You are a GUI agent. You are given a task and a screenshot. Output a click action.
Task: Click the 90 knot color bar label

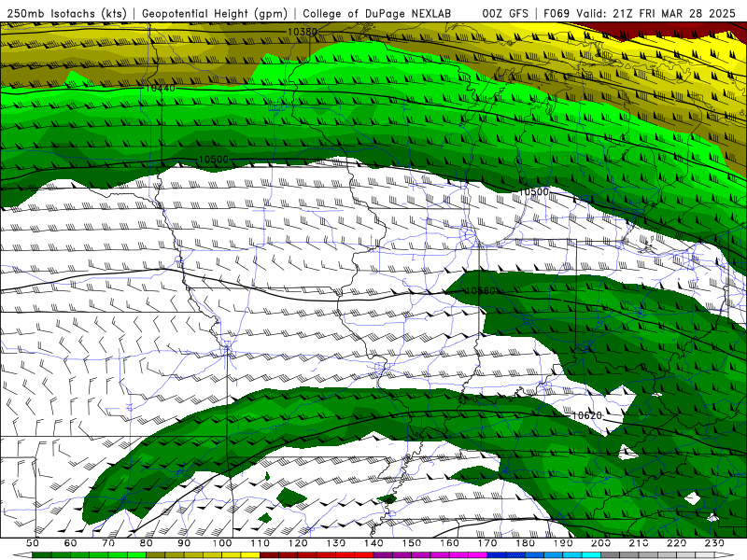[184, 543]
